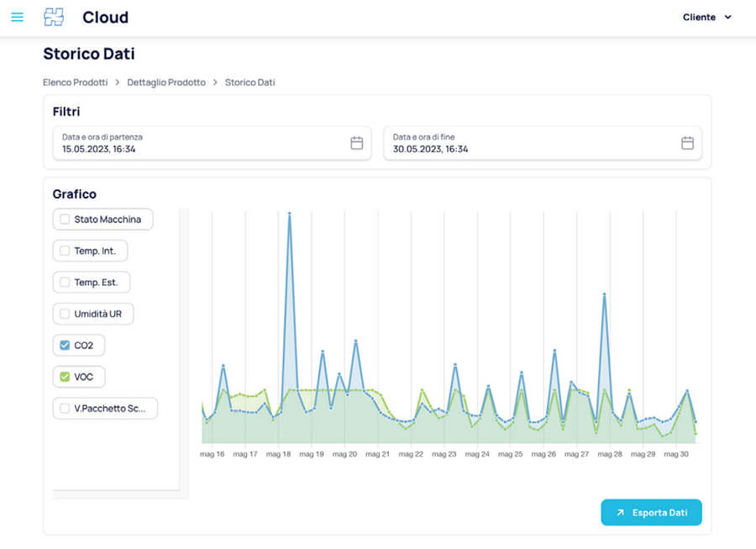Image resolution: width=756 pixels, height=549 pixels.
Task: Click the arrow icon on Esporta Dati
Action: pyautogui.click(x=620, y=513)
